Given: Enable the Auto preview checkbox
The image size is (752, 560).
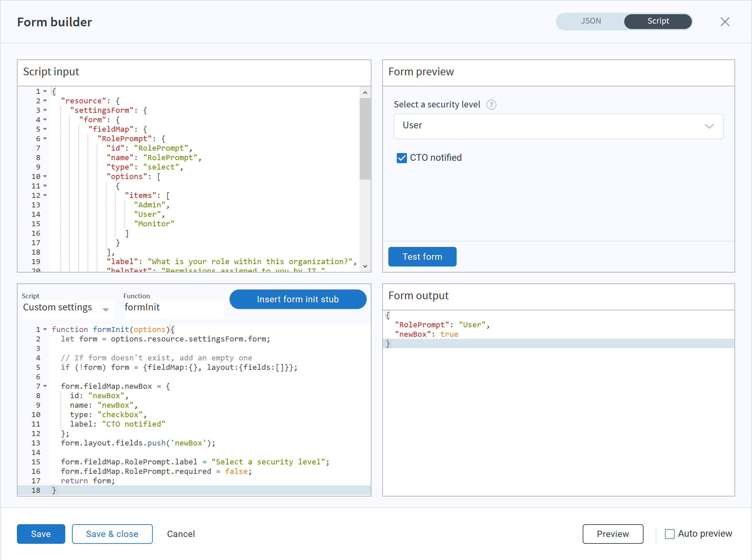Looking at the screenshot, I should click(669, 534).
